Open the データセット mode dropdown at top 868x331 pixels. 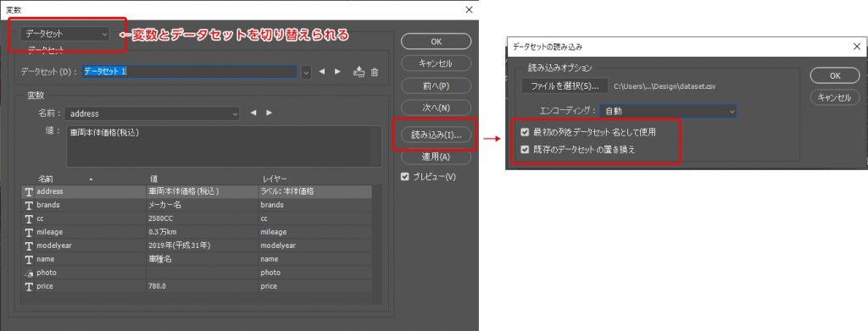[x=65, y=34]
